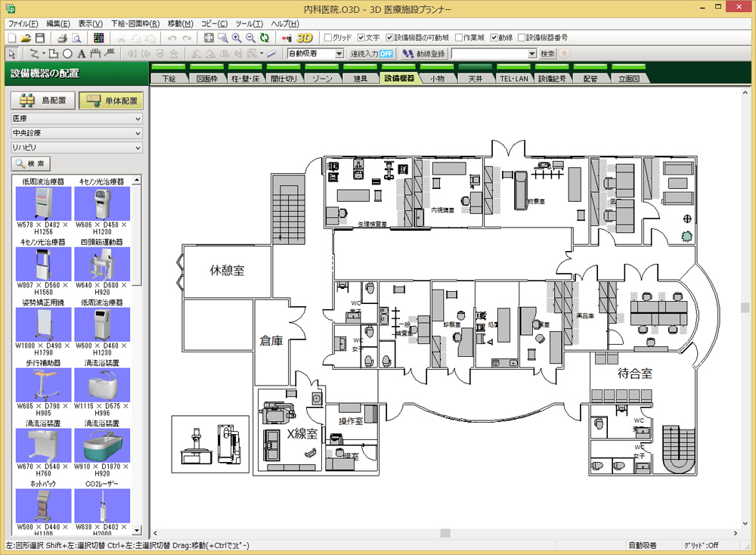
Task: Select the 歩行補助器 equipment thumbnail
Action: click(42, 385)
